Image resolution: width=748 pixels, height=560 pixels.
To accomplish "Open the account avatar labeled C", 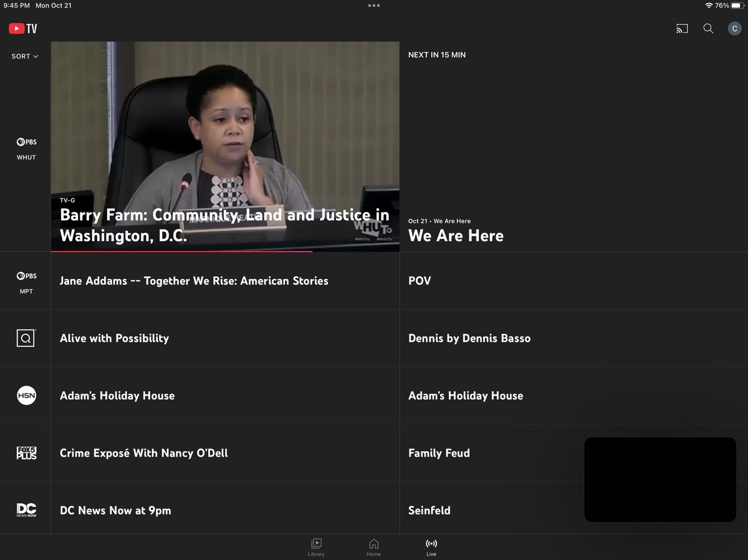I will click(735, 29).
